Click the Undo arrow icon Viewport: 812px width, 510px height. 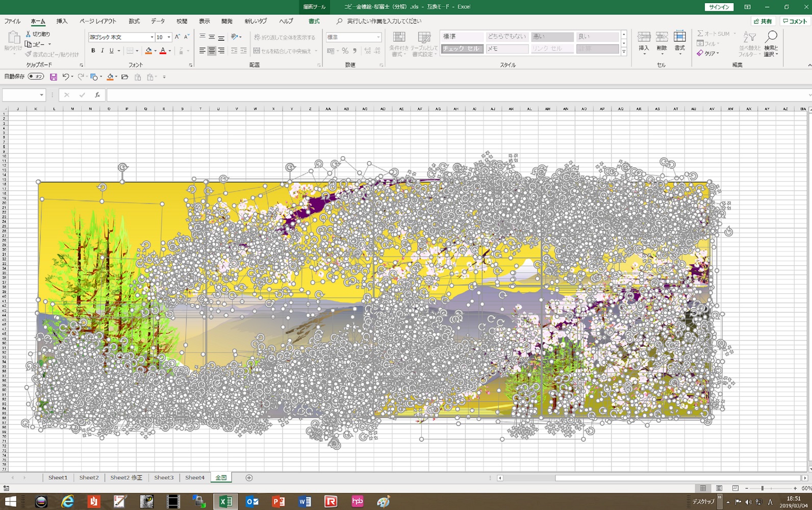[65, 77]
